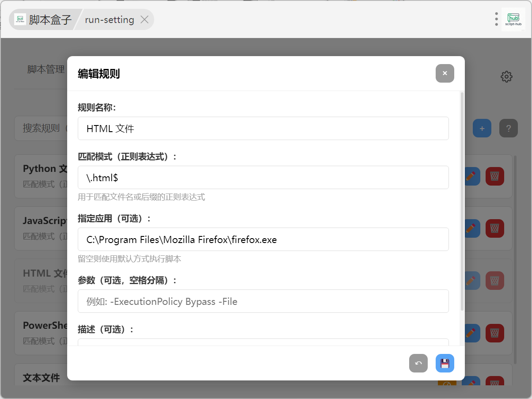Click the gray question mark help button
Image resolution: width=532 pixels, height=399 pixels.
point(508,129)
